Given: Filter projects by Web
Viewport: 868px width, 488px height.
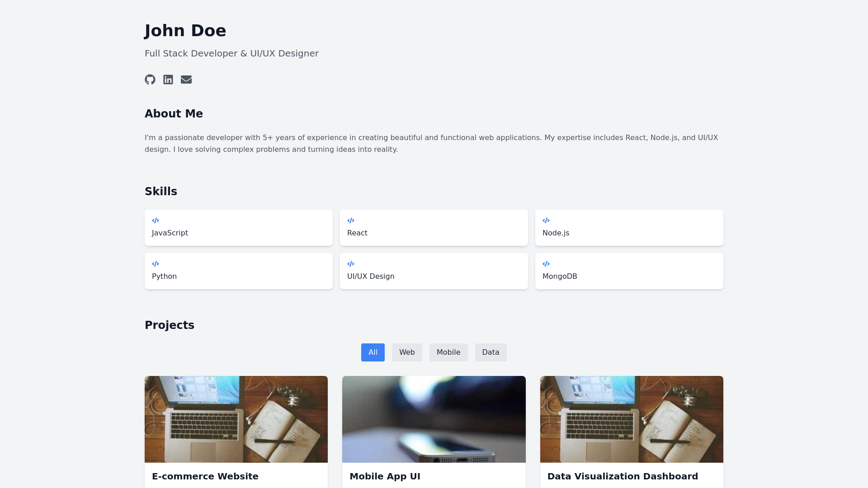Looking at the screenshot, I should click(407, 352).
